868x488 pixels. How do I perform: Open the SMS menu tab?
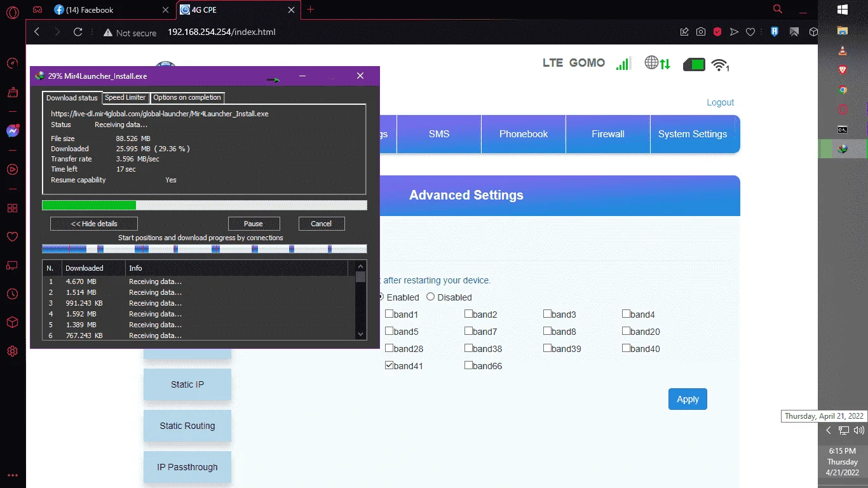(439, 134)
